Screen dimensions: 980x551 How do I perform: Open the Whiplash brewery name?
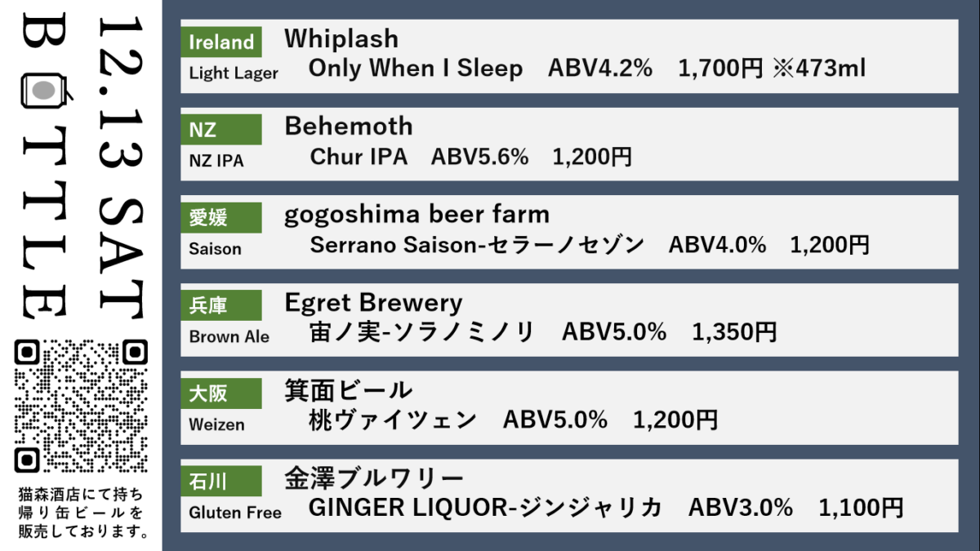341,38
